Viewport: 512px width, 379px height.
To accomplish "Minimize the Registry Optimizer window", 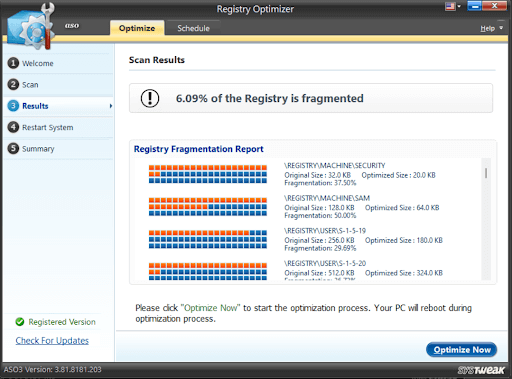I will click(475, 6).
